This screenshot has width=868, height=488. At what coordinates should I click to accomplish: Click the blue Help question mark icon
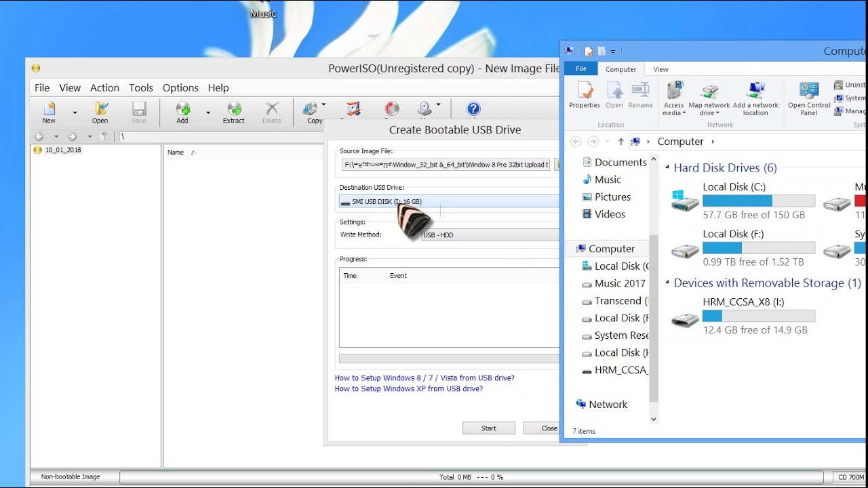473,109
